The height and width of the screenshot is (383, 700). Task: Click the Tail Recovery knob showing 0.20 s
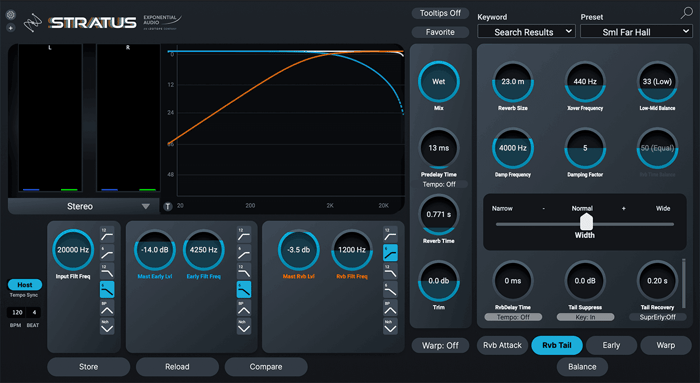(657, 281)
